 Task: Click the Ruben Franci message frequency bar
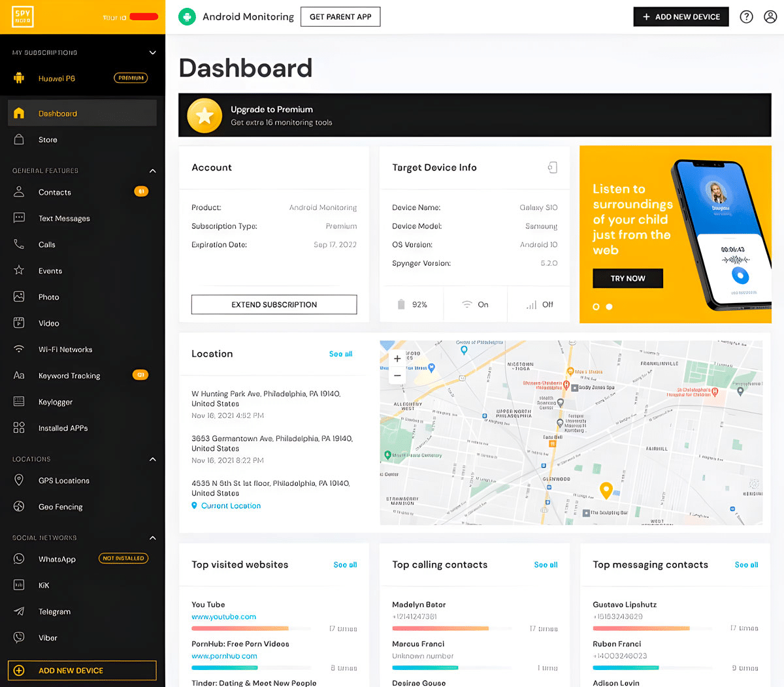click(651, 667)
